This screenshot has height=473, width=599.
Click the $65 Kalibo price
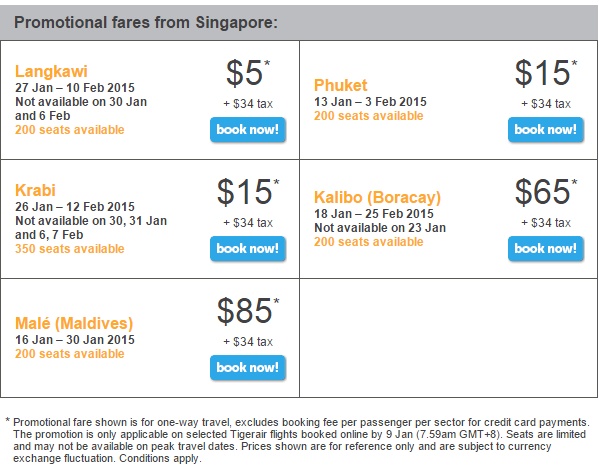tap(546, 191)
